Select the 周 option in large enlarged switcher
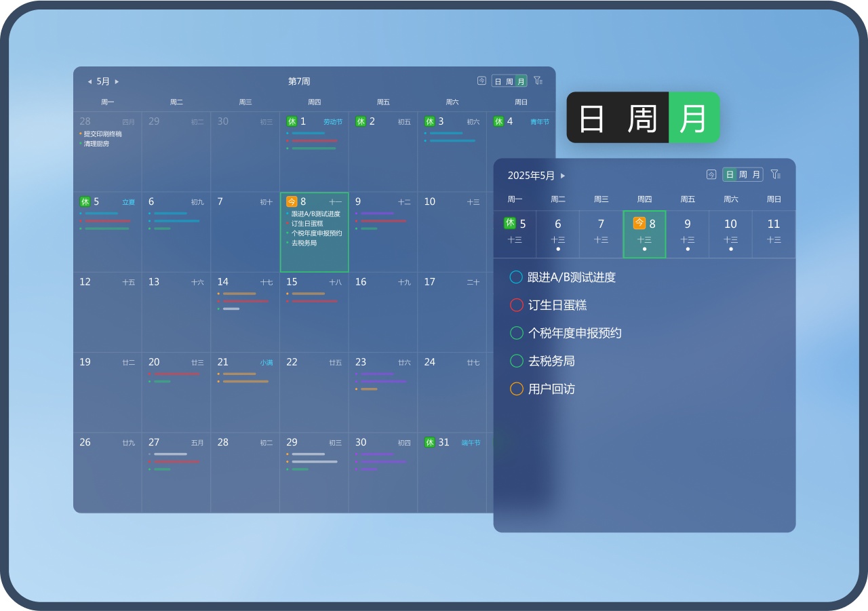The height and width of the screenshot is (611, 868). pyautogui.click(x=642, y=118)
